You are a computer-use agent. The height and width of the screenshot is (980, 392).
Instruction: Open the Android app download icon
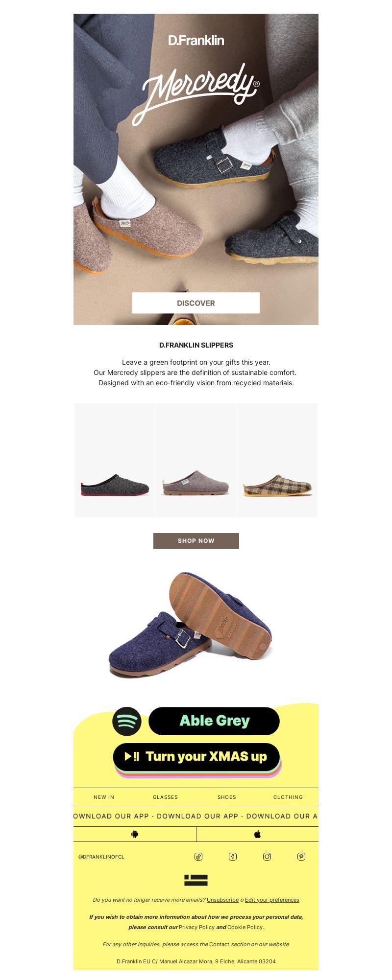[x=135, y=834]
